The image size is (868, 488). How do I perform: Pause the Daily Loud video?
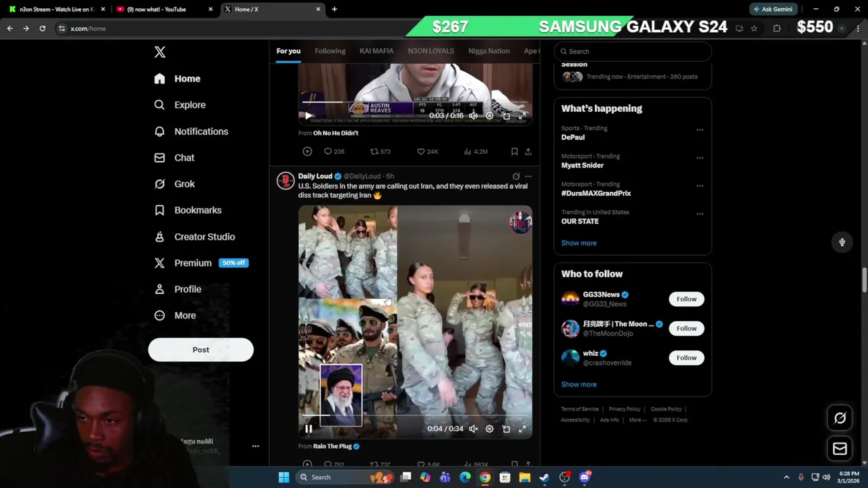[x=309, y=429]
